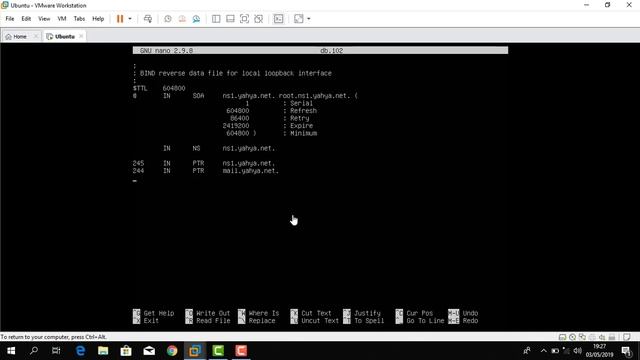Open green Camtasia taskbar icon
This screenshot has width=640, height=360.
[x=218, y=351]
